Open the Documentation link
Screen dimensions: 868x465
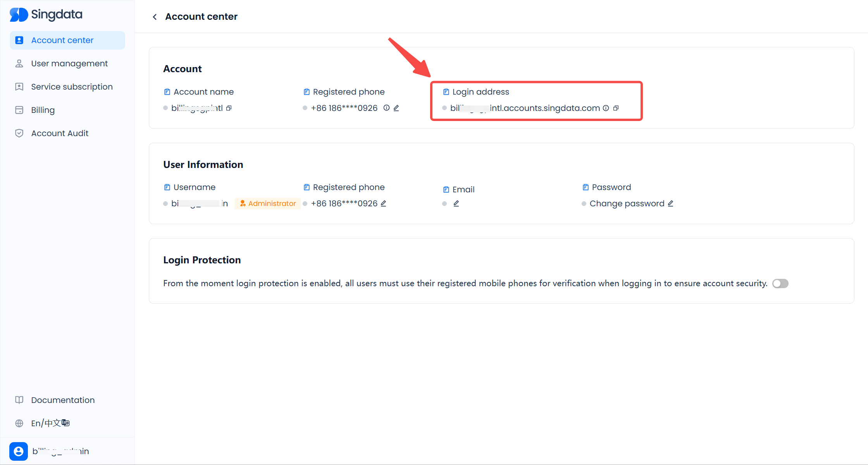[x=63, y=400]
